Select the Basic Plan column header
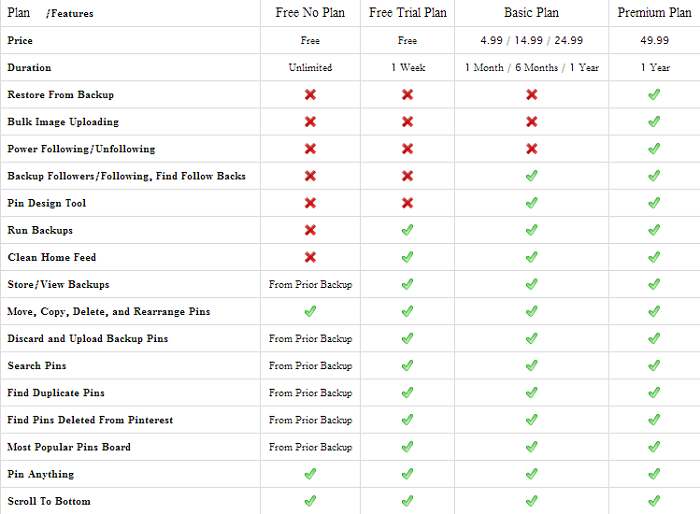The image size is (700, 514). point(532,13)
